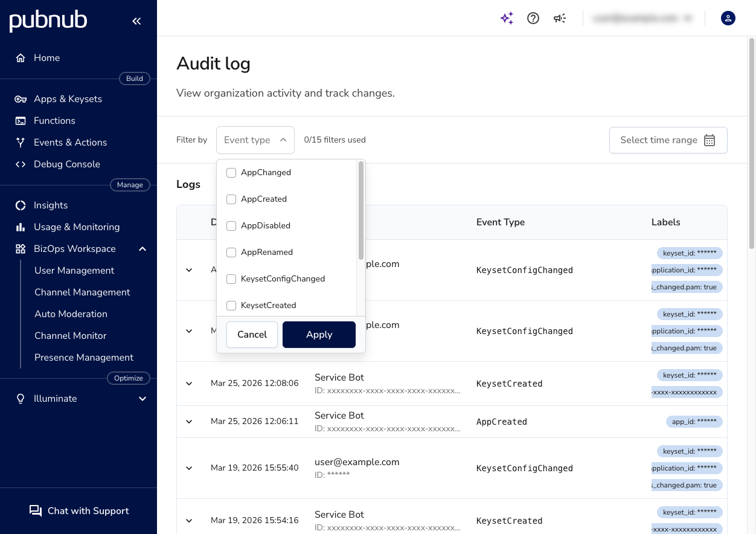Screen dimensions: 756x534
Task: Open the User Management page
Action: 74,270
